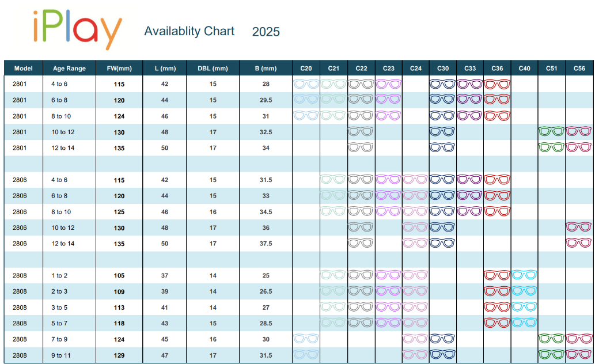Select the dark blue C30 glasses icon for 2806 ages 4 to 6
Screen dimensions: 595x364
(x=443, y=180)
